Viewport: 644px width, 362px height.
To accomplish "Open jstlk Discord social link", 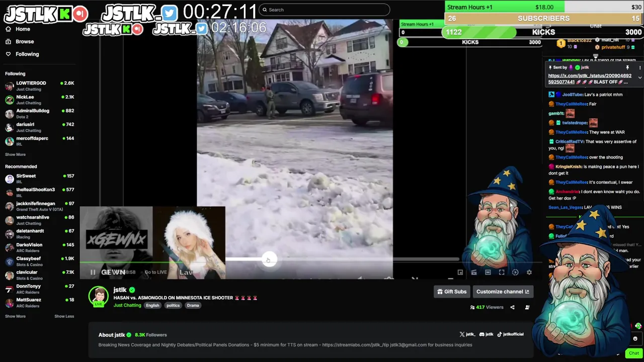I will point(487,334).
